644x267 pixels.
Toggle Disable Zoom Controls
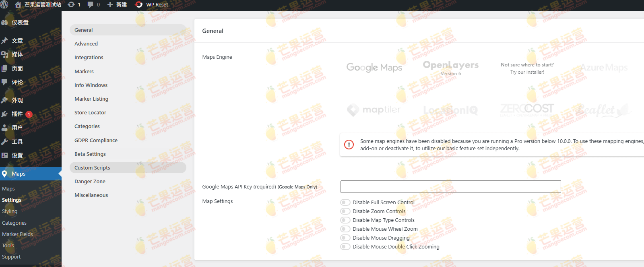click(345, 211)
